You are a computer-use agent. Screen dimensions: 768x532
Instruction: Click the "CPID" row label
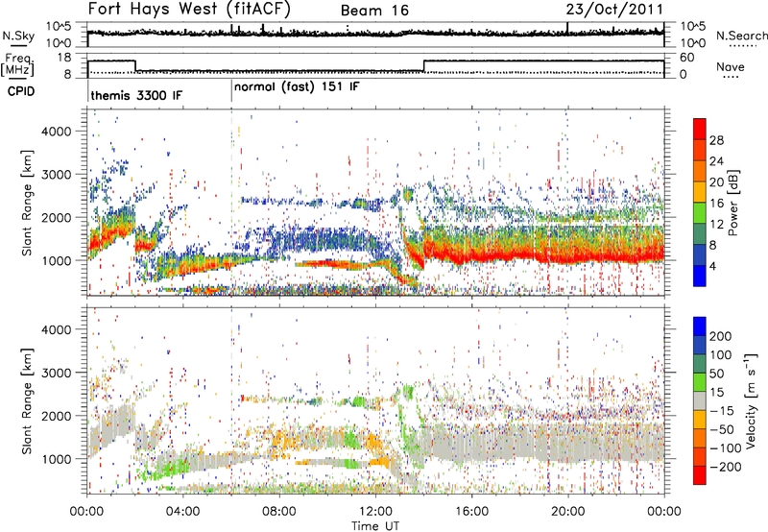(x=21, y=91)
